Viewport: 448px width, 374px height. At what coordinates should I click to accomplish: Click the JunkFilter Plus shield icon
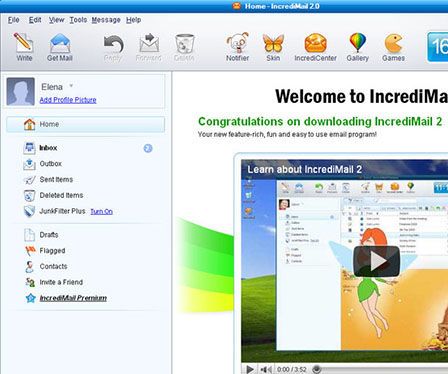[29, 211]
